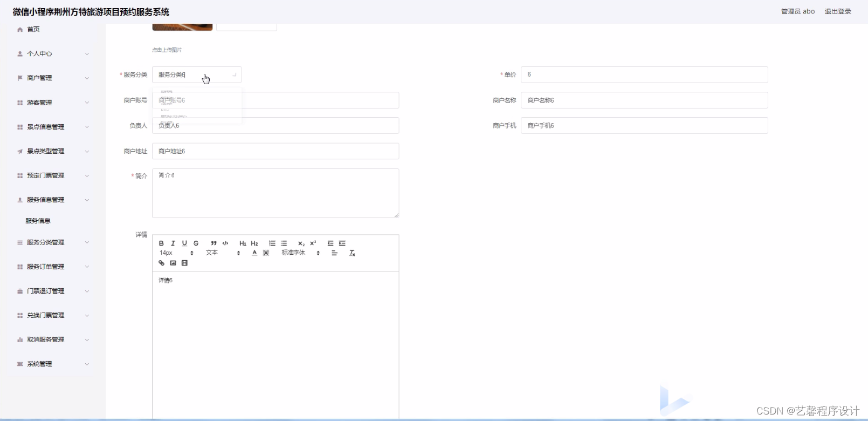868x421 pixels.
Task: Click the rich text area containing 详情6
Action: click(x=275, y=345)
